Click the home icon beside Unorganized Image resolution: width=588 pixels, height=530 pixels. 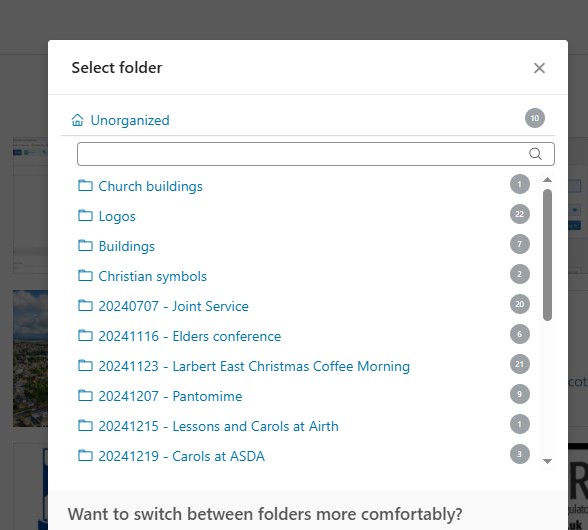(x=77, y=120)
